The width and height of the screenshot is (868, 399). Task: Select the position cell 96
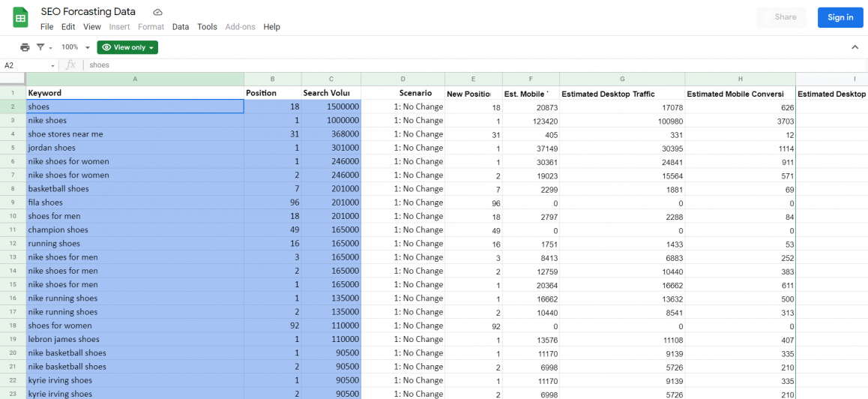273,202
